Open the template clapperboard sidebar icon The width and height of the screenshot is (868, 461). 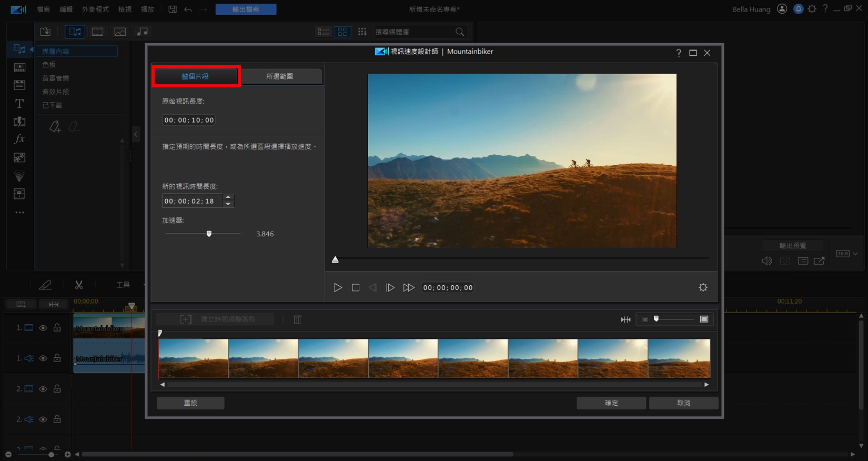tap(19, 85)
